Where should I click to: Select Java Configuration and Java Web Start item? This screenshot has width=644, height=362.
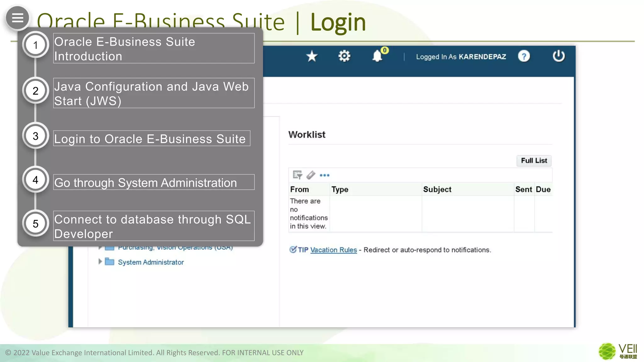click(154, 93)
